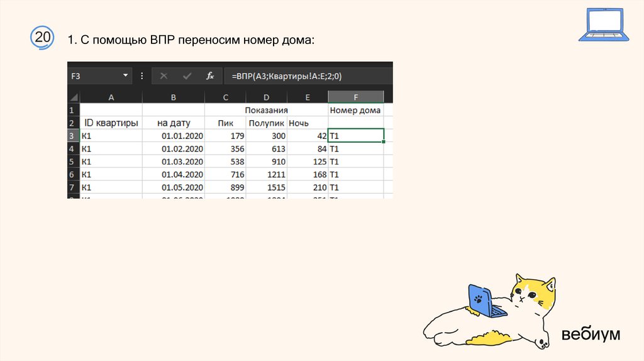Select column C header

pyautogui.click(x=226, y=97)
